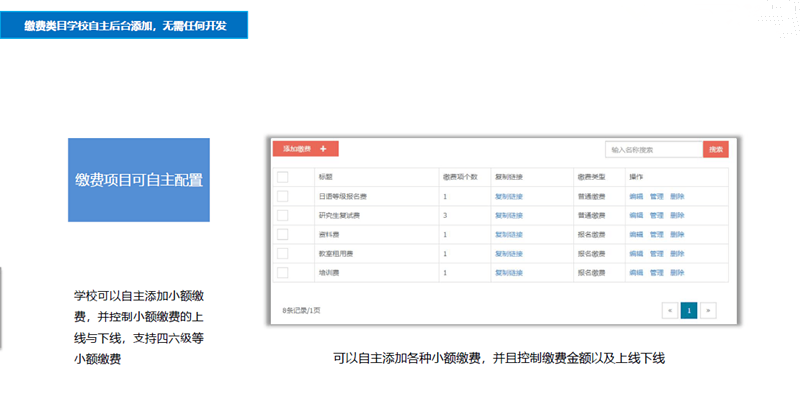Viewport: 800px width, 398px height.
Task: Check the 日语等级报名费 row checkbox
Action: tap(283, 196)
